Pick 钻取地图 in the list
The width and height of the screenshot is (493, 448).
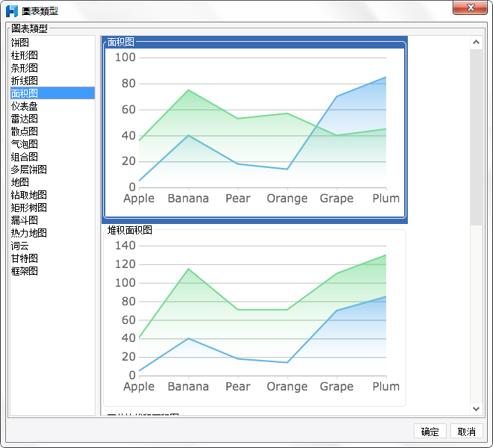click(52, 195)
